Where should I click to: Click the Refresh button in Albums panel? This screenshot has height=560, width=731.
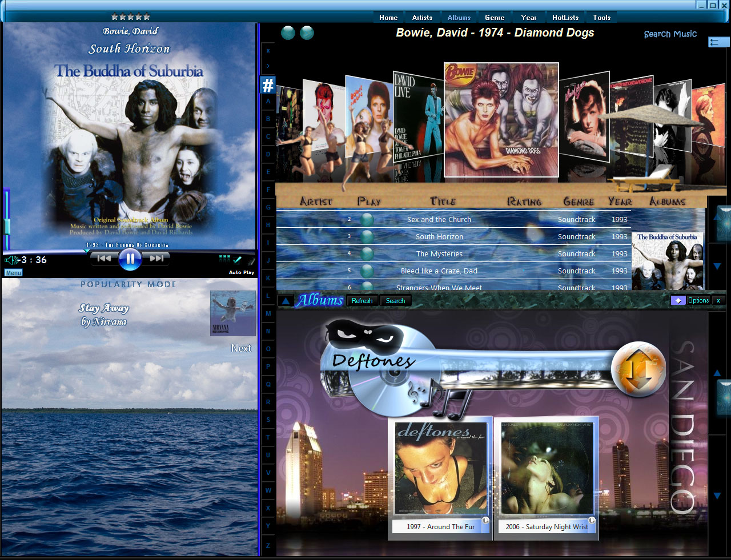pyautogui.click(x=362, y=301)
